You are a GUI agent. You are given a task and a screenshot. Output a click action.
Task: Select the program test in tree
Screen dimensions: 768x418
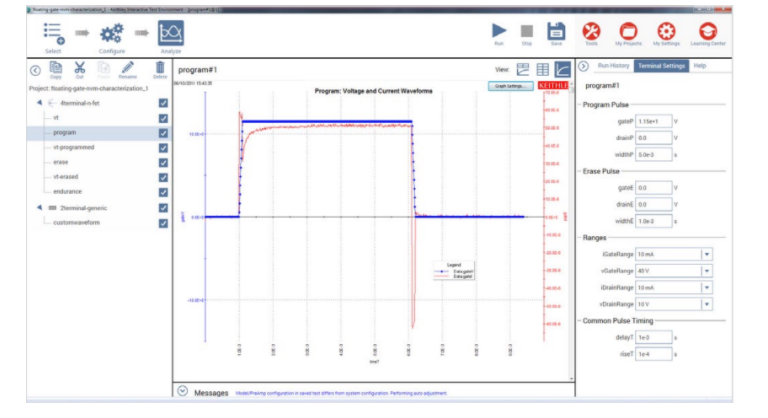pos(65,132)
